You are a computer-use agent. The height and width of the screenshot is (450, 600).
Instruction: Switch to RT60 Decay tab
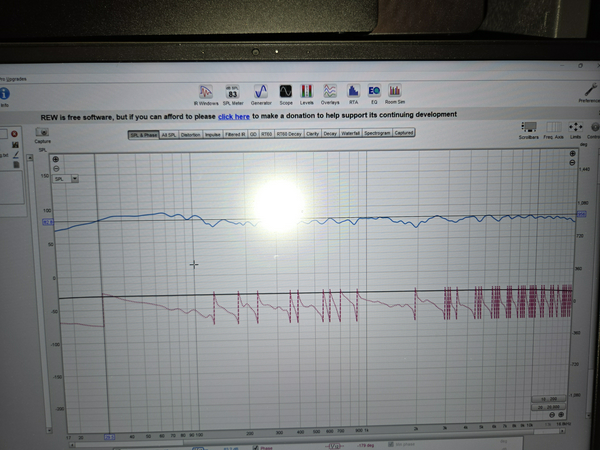(x=289, y=134)
